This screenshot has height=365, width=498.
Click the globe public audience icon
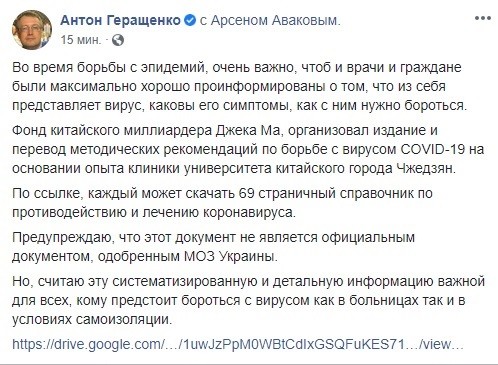118,40
